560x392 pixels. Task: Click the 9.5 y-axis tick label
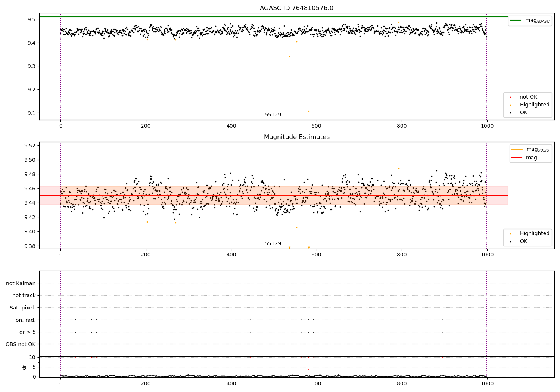point(31,19)
